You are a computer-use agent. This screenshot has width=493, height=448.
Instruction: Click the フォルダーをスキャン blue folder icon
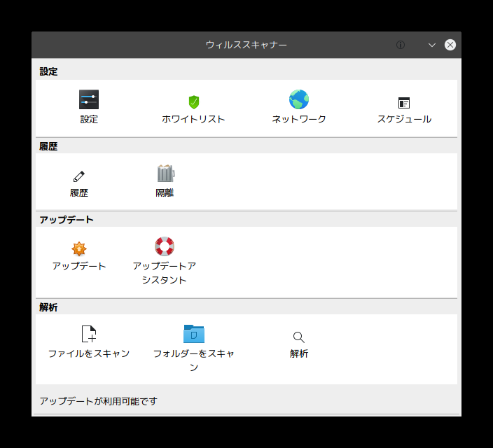click(x=194, y=334)
